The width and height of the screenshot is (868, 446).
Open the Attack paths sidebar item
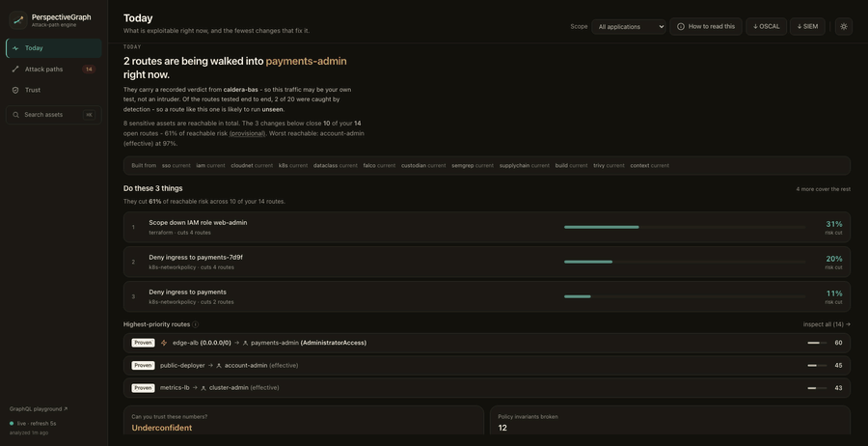pyautogui.click(x=54, y=70)
